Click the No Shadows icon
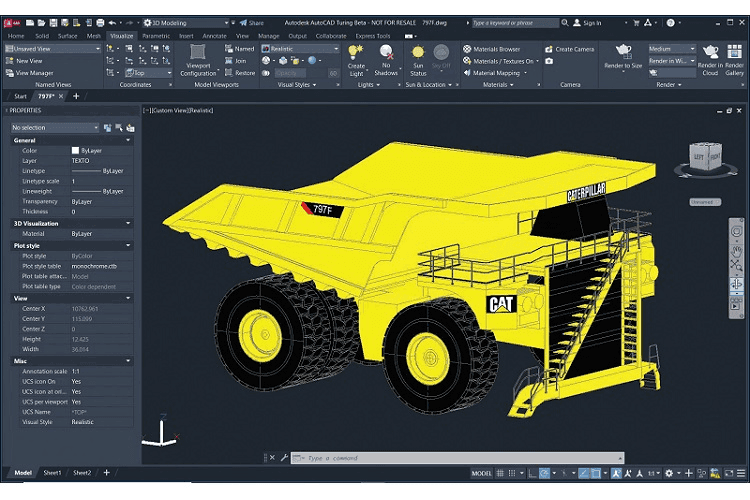Screen dimensions: 750x500 (x=386, y=51)
